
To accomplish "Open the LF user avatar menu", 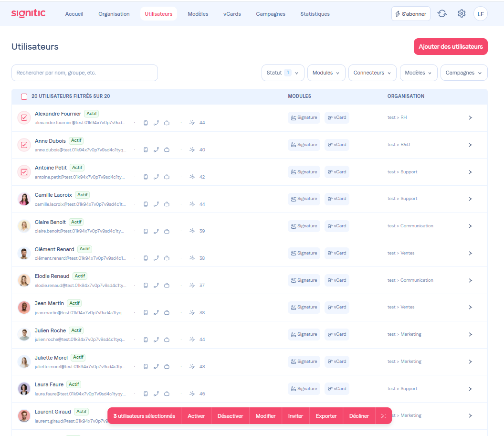I will click(481, 14).
